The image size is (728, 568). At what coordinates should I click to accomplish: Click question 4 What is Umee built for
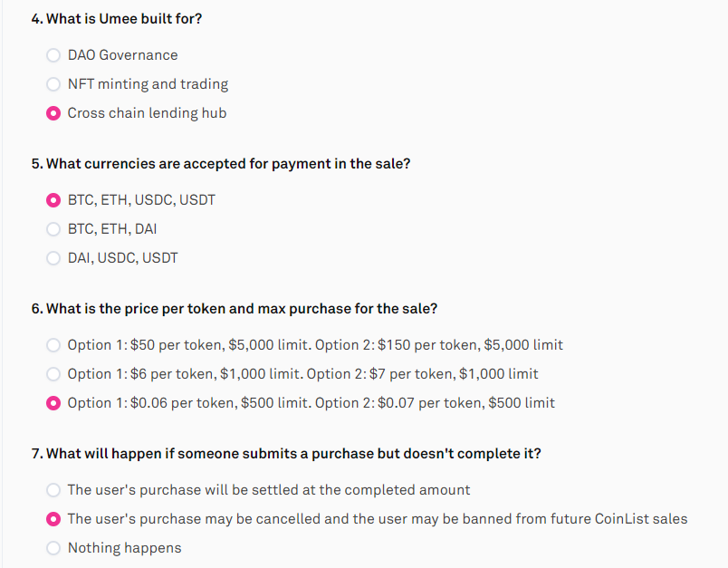pyautogui.click(x=116, y=19)
